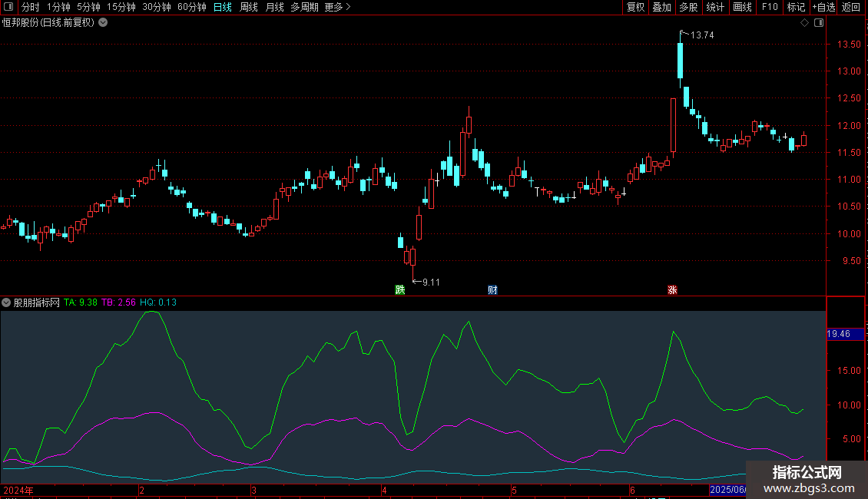Select the 30分钟 period tab
868x499 pixels.
click(156, 7)
